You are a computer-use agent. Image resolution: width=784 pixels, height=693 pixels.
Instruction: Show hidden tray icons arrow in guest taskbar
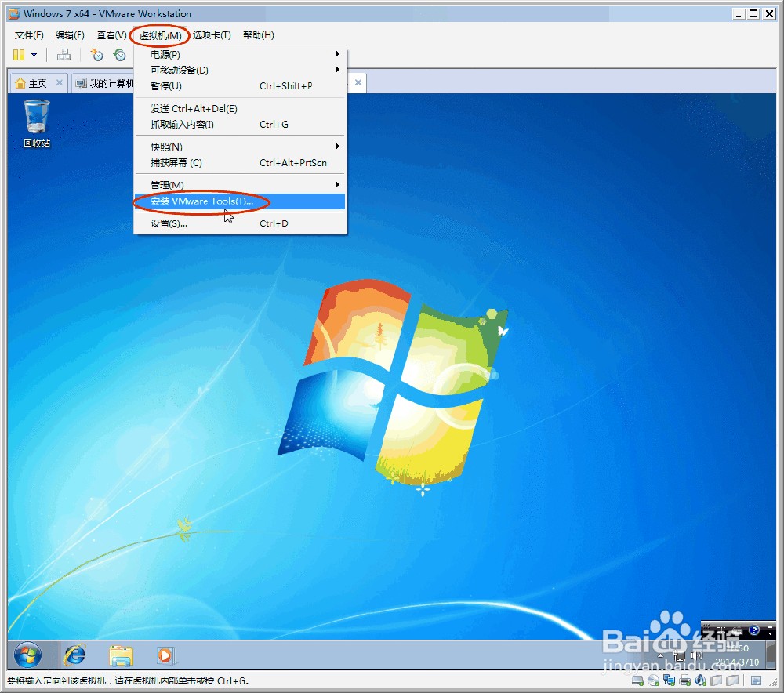661,655
